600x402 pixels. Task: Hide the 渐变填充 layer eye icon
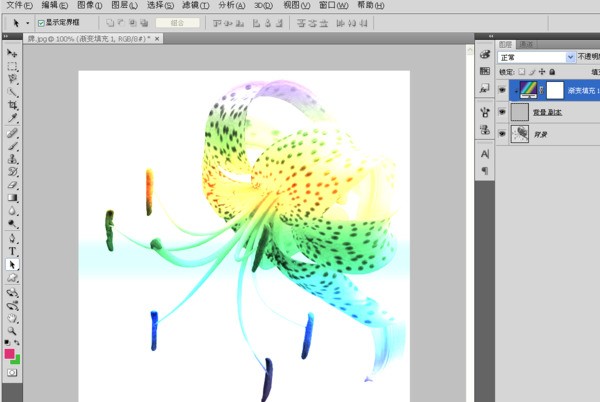click(502, 90)
